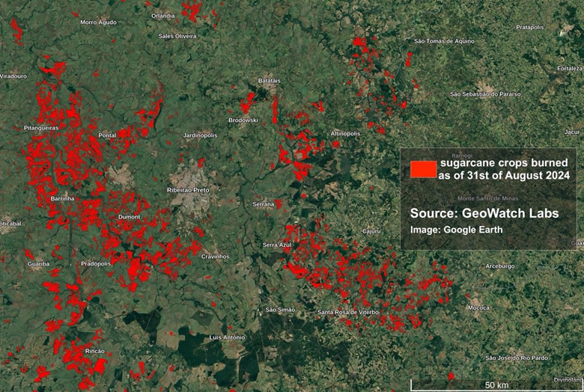This screenshot has height=392, width=584.
Task: Select the Pitangueiras place label
Action: click(41, 129)
